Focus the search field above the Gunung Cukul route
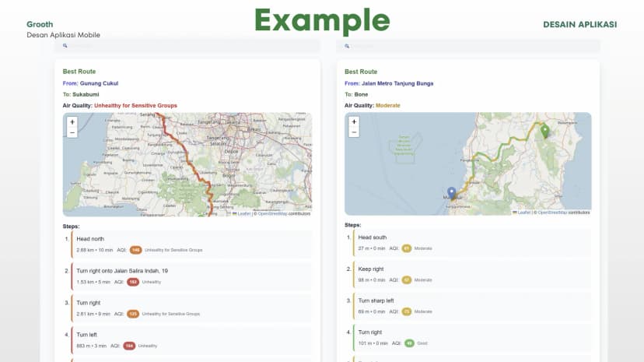This screenshot has height=362, width=644. (x=187, y=46)
